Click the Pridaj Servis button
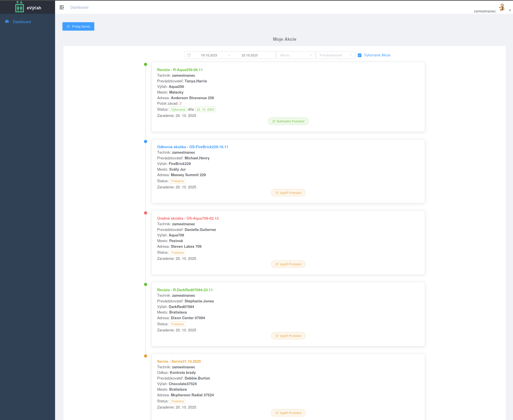513x420 pixels. tap(78, 26)
